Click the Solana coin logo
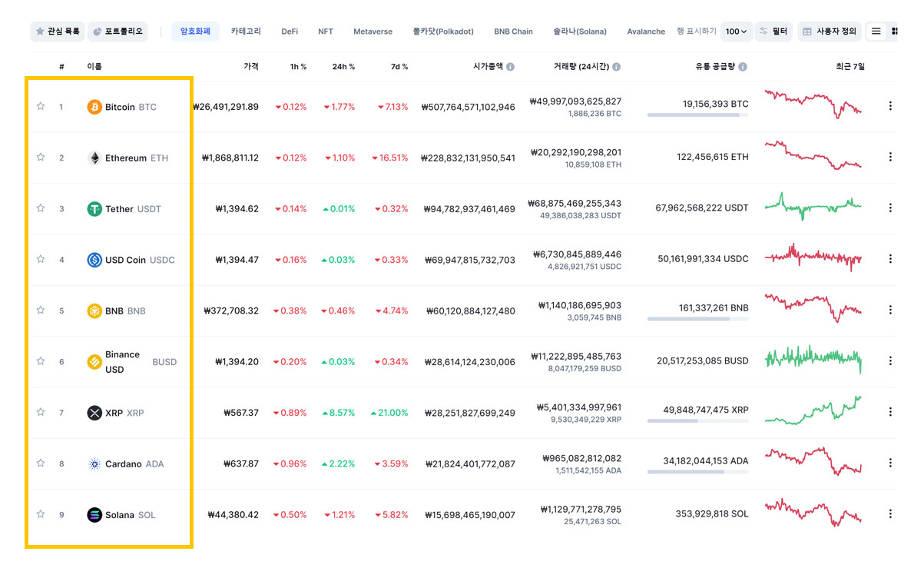The width and height of the screenshot is (924, 568). coord(94,515)
